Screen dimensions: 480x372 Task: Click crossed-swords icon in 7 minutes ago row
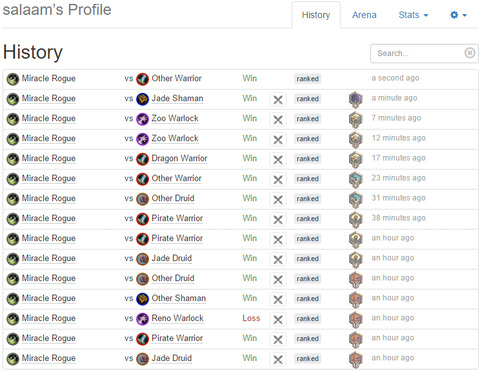pos(278,119)
